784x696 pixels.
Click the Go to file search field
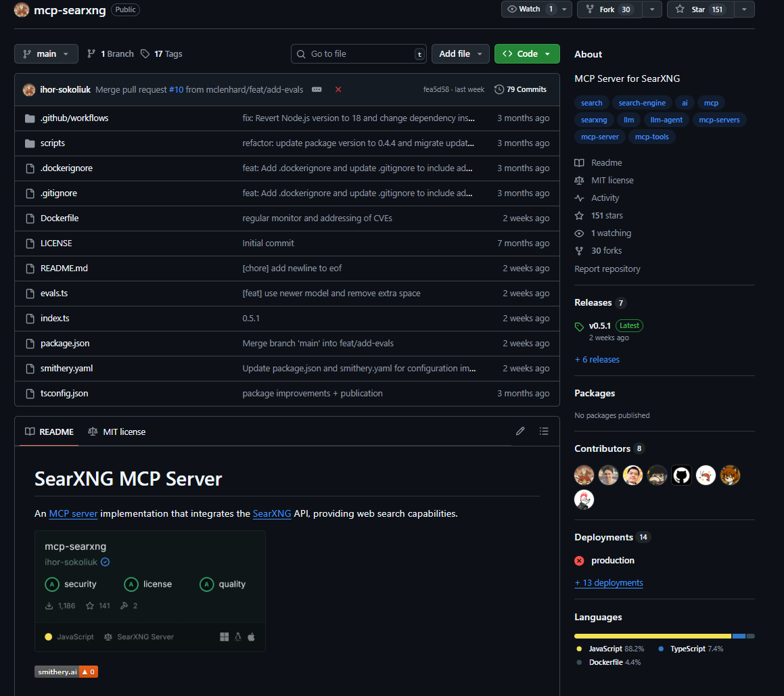359,53
